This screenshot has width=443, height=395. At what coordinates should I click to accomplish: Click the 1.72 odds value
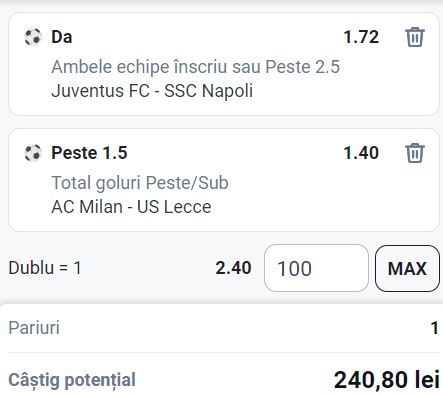pyautogui.click(x=361, y=37)
